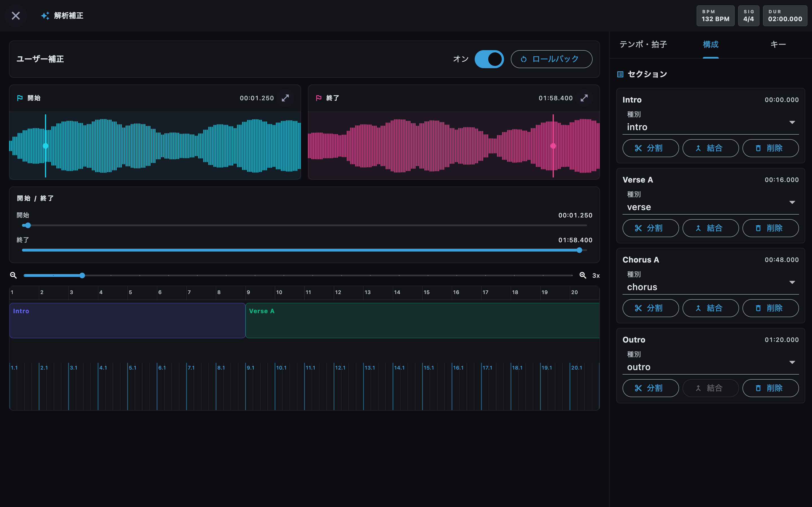Open the Intro 種別 dropdown
The width and height of the screenshot is (812, 507).
710,123
